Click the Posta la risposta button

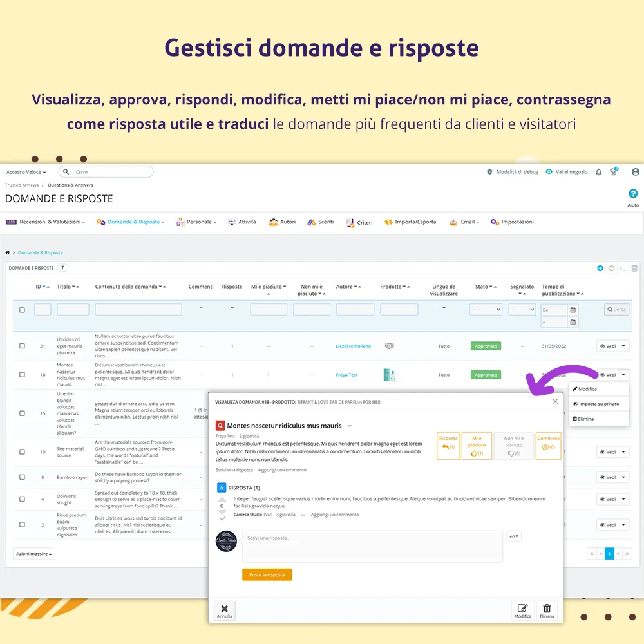tap(267, 575)
